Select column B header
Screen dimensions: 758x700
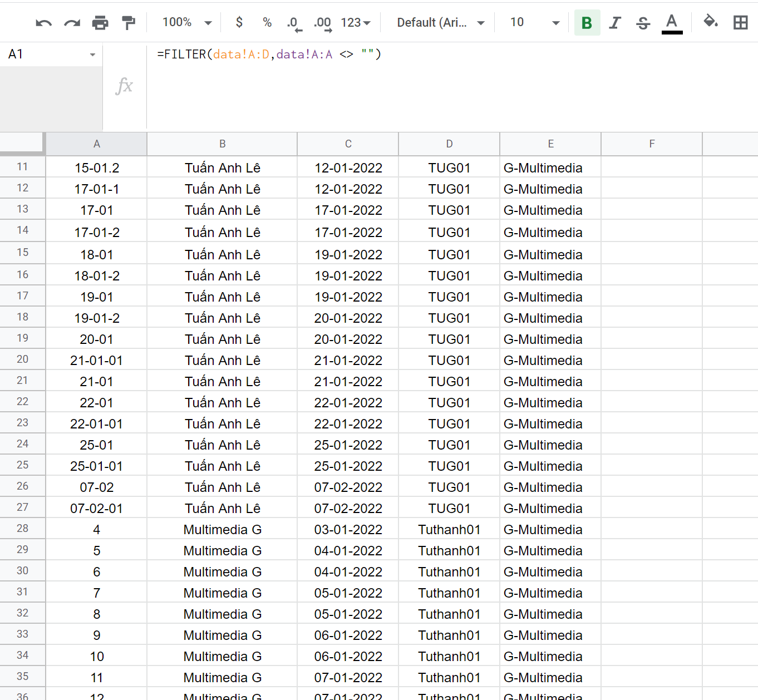point(222,144)
